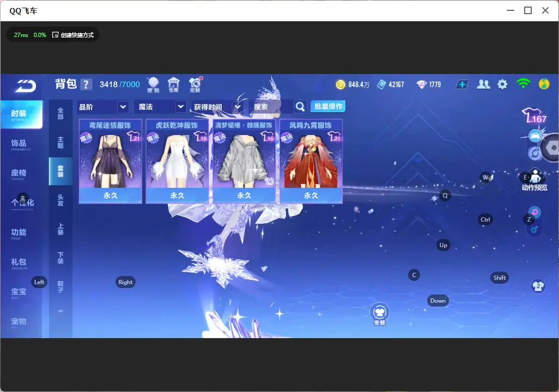Open the friends icon in top bar
This screenshot has width=559, height=392.
pos(483,84)
